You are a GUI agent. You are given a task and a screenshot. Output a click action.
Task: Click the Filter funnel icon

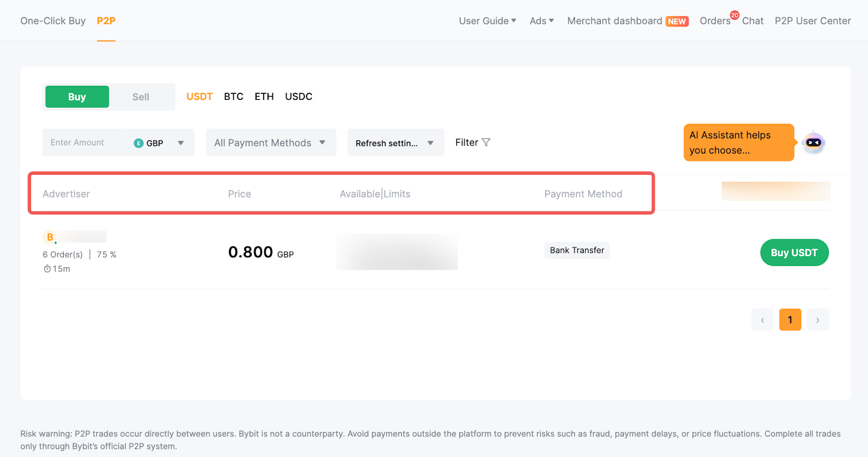tap(486, 142)
